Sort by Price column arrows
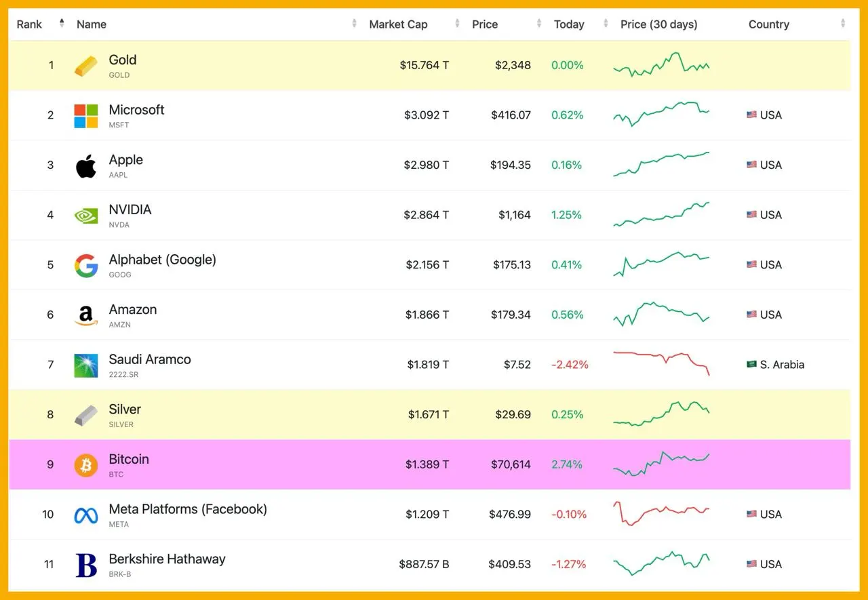Screen dimensions: 868x600 click(539, 24)
